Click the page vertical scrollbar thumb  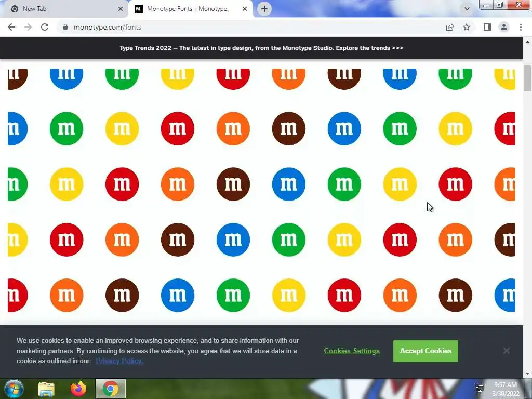pos(527,78)
